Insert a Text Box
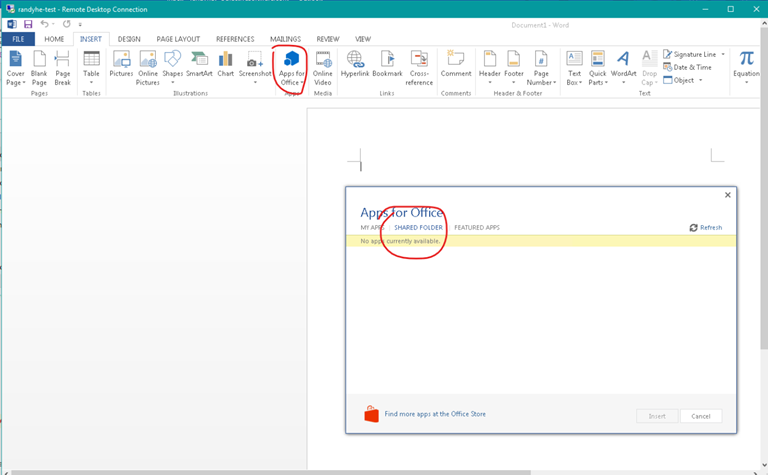This screenshot has width=768, height=475. coord(574,68)
